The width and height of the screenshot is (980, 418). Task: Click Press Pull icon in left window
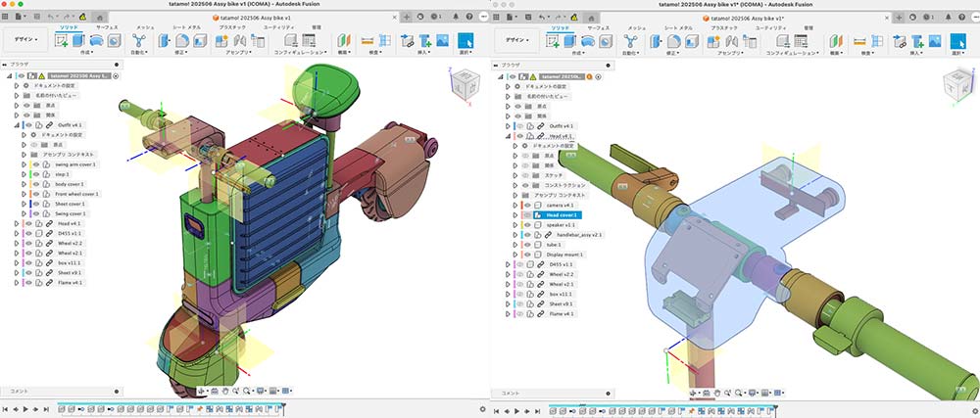click(x=165, y=41)
